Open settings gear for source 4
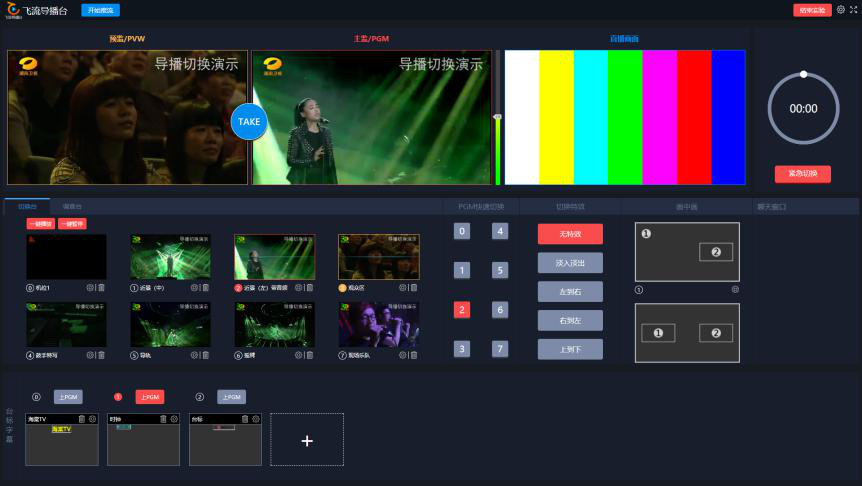 point(90,355)
